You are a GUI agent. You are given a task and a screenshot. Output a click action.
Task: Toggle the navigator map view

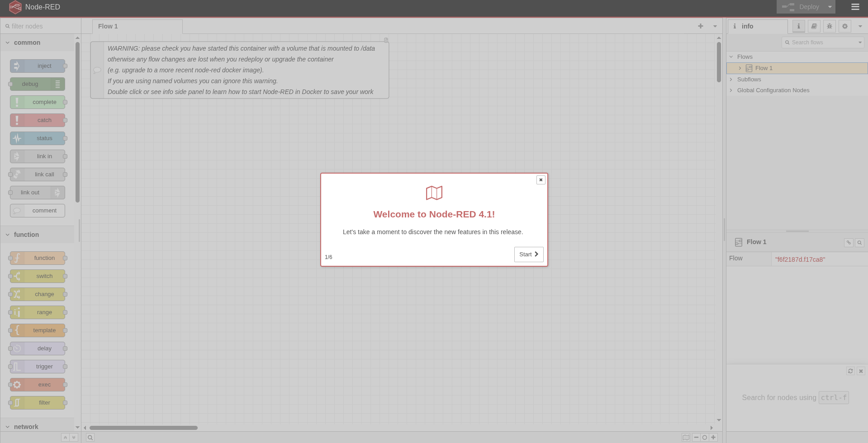pos(686,437)
